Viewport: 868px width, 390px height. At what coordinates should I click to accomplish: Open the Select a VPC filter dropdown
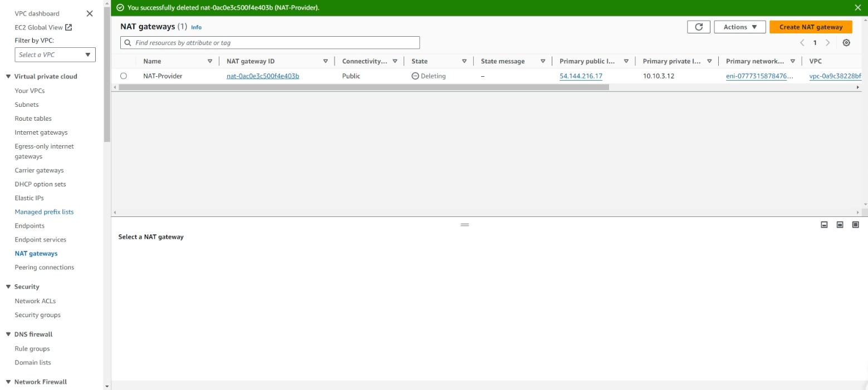pos(55,55)
